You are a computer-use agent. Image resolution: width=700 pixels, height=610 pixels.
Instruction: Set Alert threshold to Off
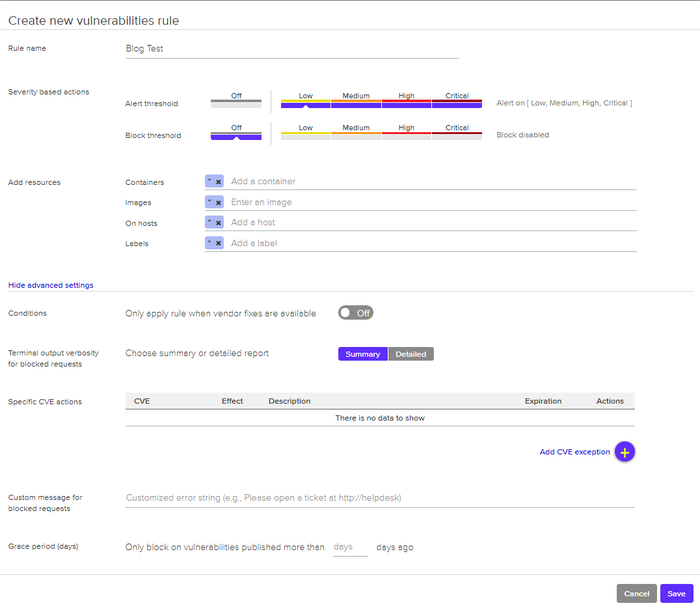pos(236,103)
